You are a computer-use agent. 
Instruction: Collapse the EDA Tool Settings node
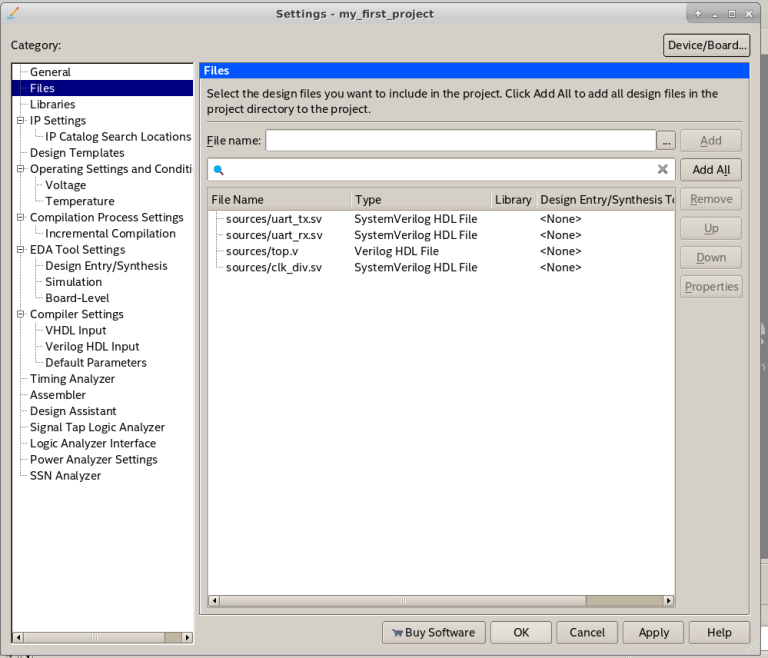(21, 250)
